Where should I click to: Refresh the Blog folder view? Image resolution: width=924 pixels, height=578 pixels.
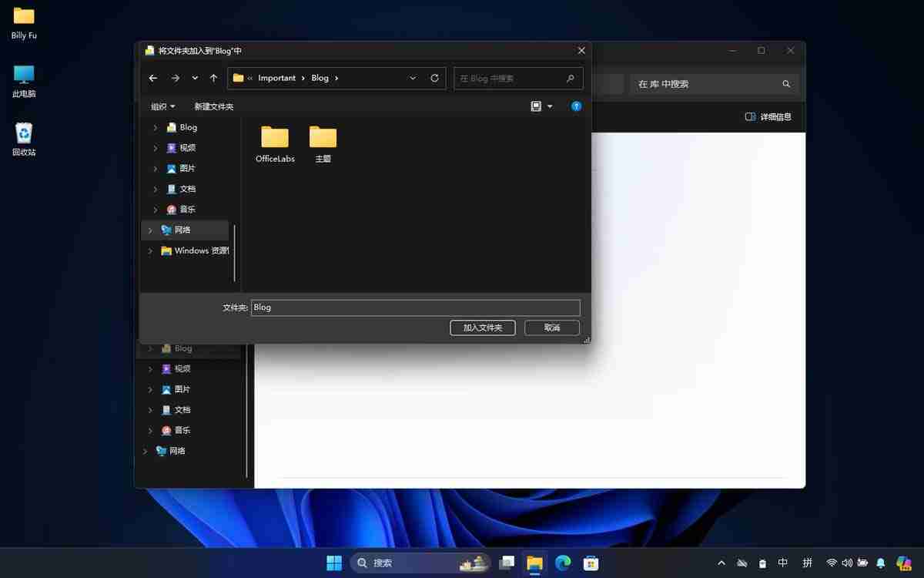click(434, 78)
